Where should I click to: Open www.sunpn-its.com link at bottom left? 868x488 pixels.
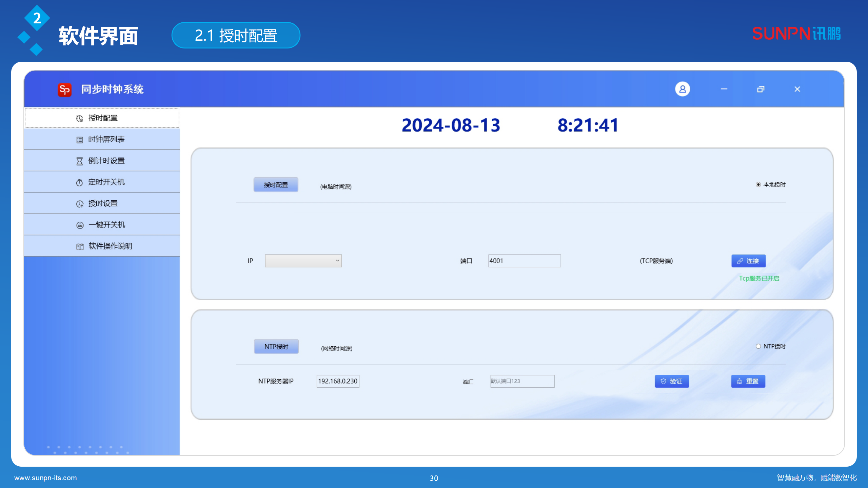click(46, 478)
